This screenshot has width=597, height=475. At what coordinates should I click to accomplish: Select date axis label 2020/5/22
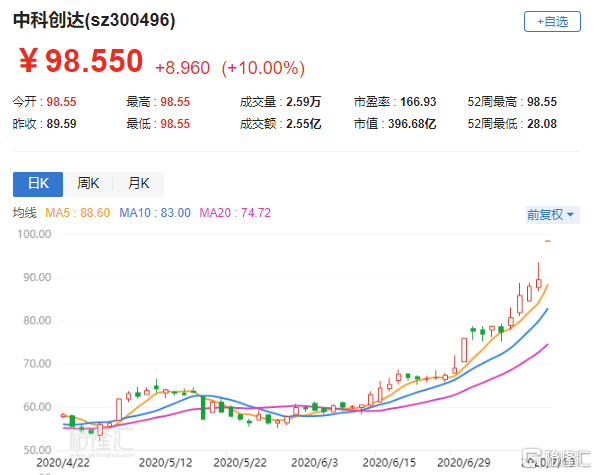[x=240, y=463]
